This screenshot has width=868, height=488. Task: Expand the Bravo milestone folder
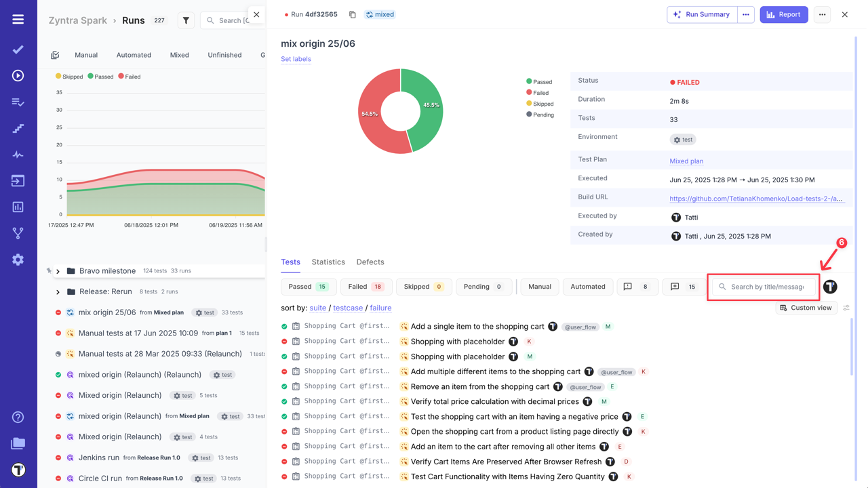(x=58, y=270)
